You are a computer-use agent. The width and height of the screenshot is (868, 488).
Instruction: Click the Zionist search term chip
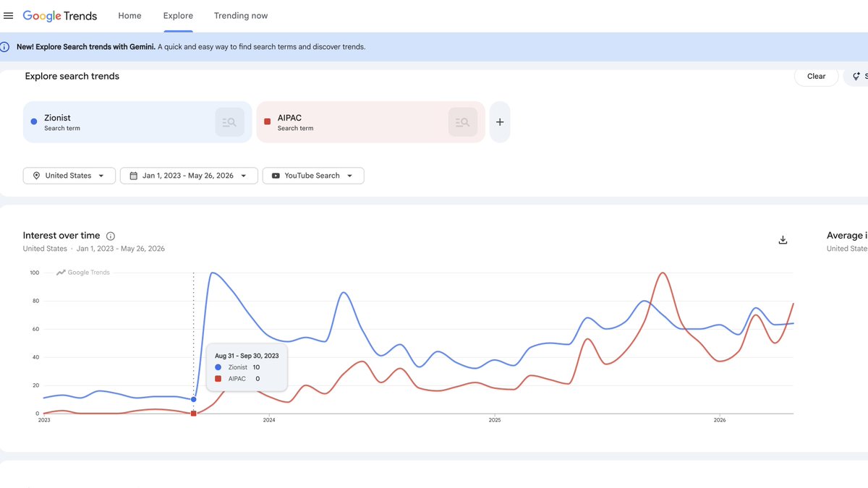coord(137,122)
